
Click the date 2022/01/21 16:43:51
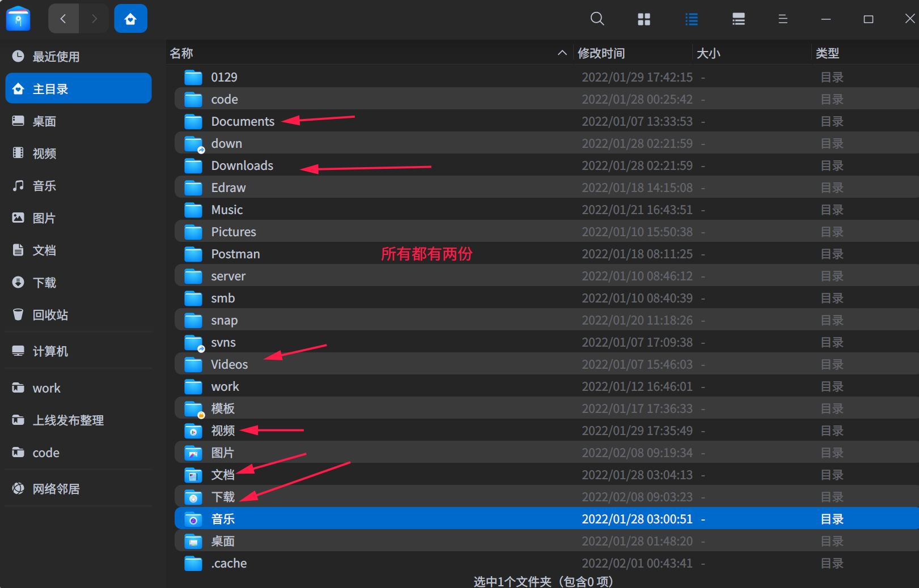coord(637,210)
